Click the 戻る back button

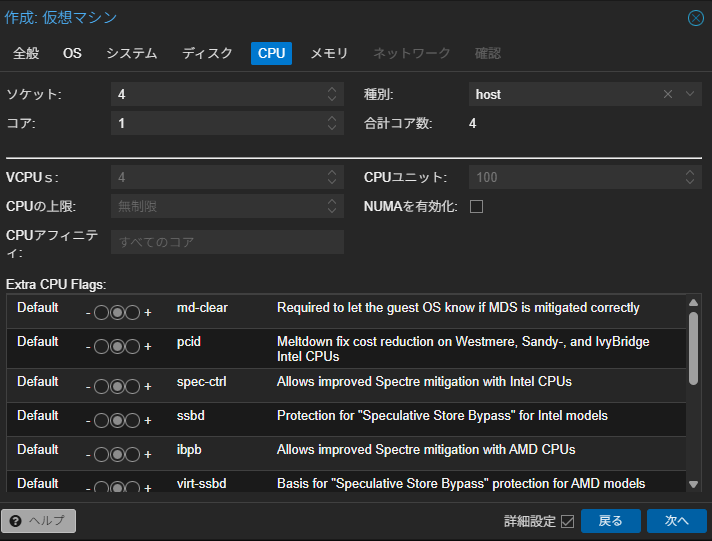pyautogui.click(x=610, y=521)
